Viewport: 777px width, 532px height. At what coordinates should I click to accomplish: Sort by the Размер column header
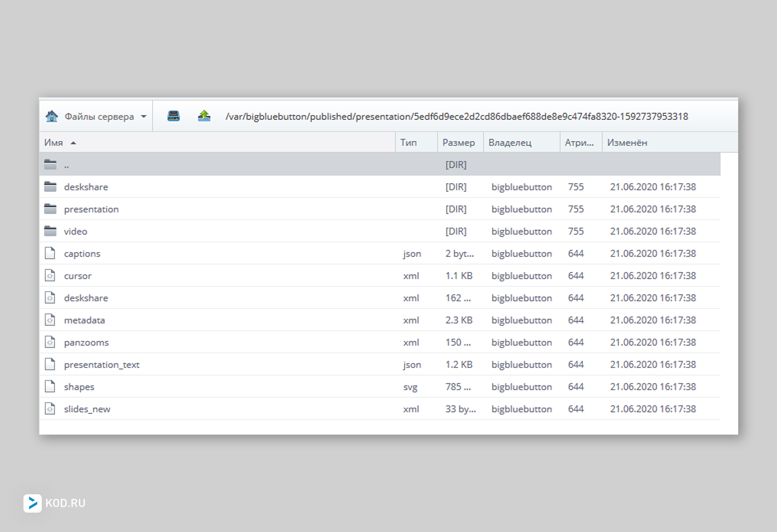[x=458, y=142]
